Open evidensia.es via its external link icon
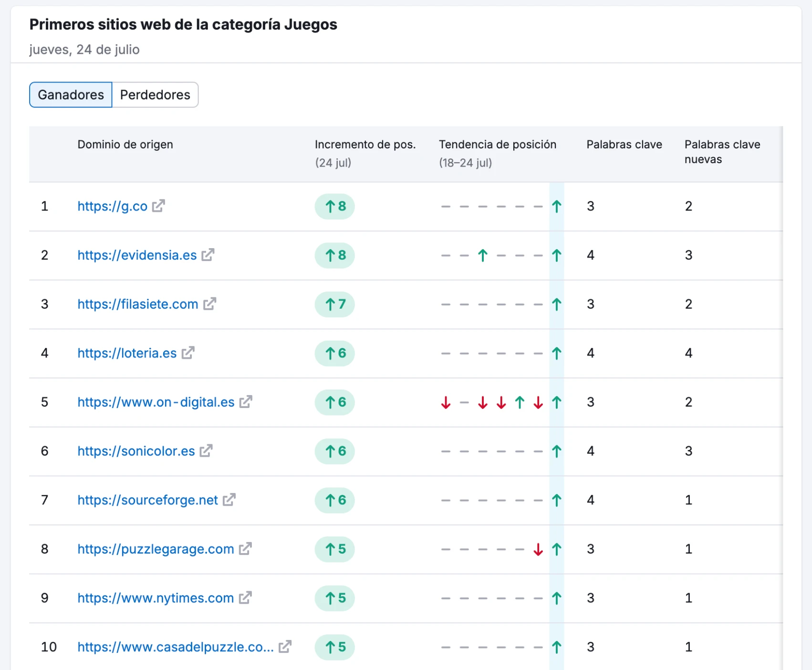The width and height of the screenshot is (812, 670). (208, 255)
